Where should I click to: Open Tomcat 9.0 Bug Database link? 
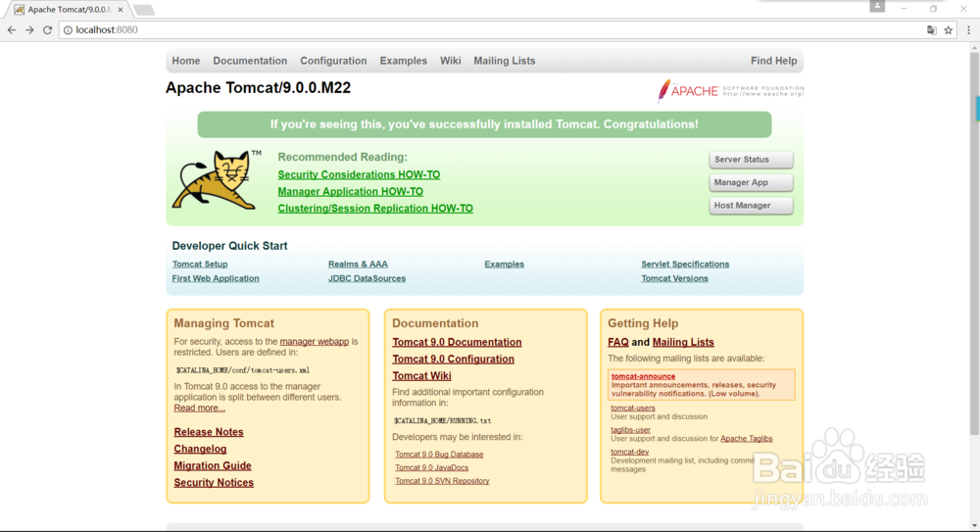point(439,455)
